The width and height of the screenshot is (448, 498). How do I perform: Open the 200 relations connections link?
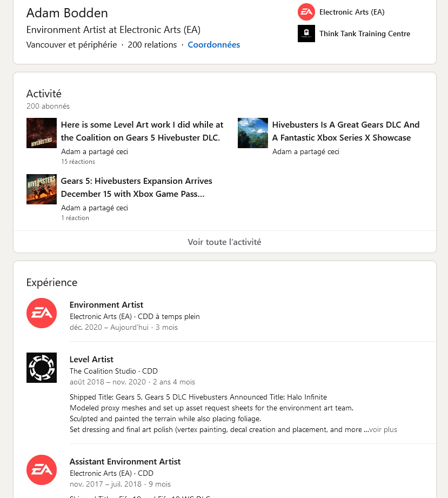coord(152,45)
